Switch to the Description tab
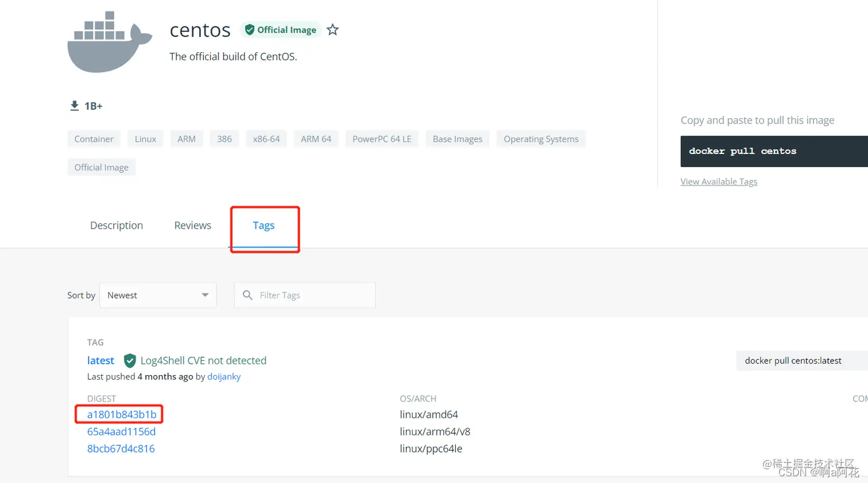Image resolution: width=868 pixels, height=483 pixels. (x=117, y=226)
